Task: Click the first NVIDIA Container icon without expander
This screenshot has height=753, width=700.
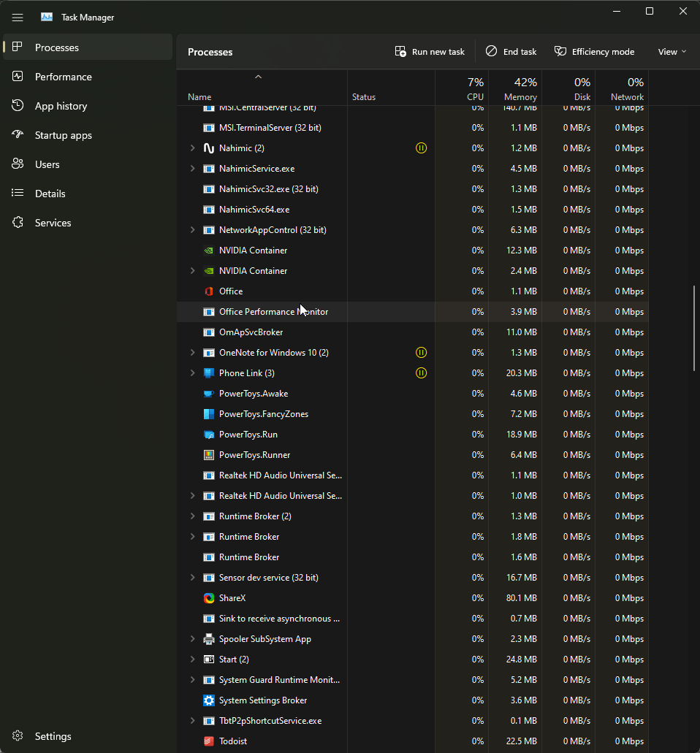Action: tap(208, 251)
